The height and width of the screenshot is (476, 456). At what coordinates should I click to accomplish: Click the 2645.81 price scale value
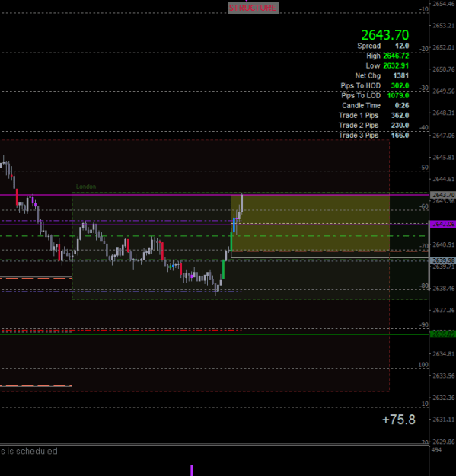click(444, 157)
